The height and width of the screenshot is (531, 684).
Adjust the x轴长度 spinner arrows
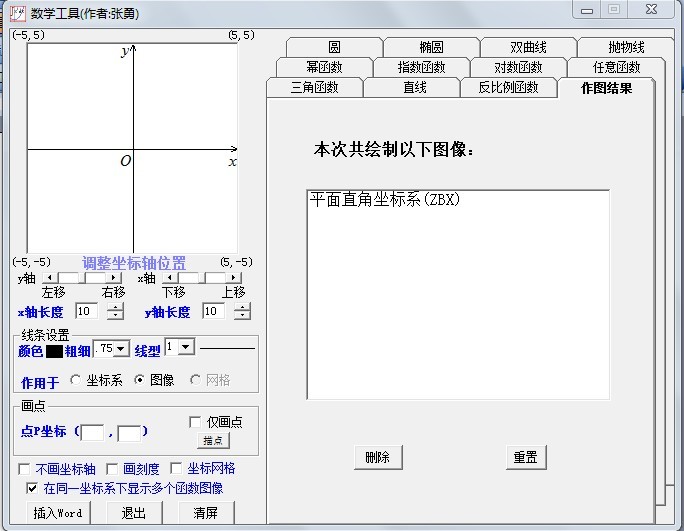tap(115, 312)
